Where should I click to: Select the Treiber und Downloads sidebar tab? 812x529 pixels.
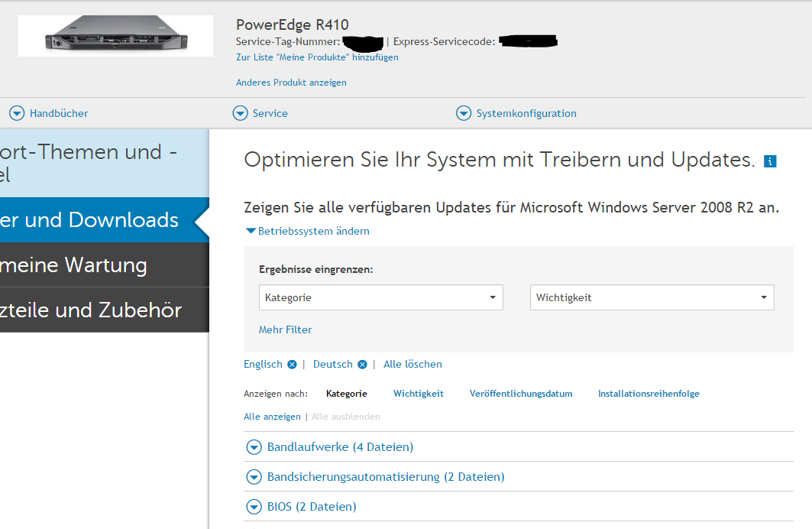point(105,219)
